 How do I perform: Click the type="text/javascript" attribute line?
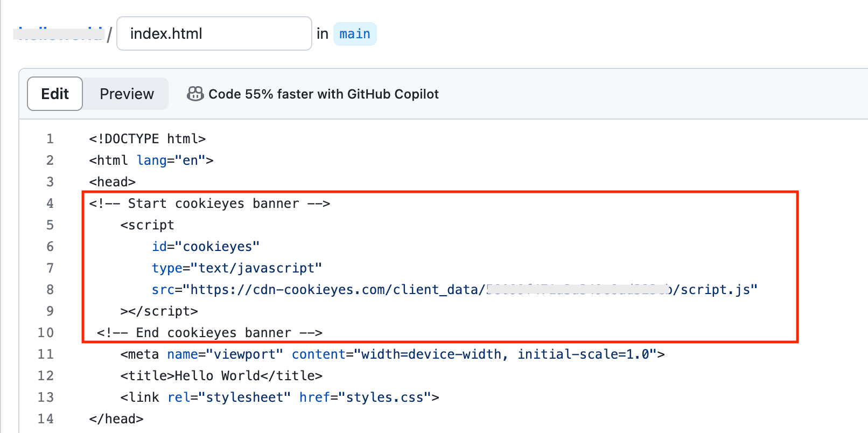click(237, 268)
